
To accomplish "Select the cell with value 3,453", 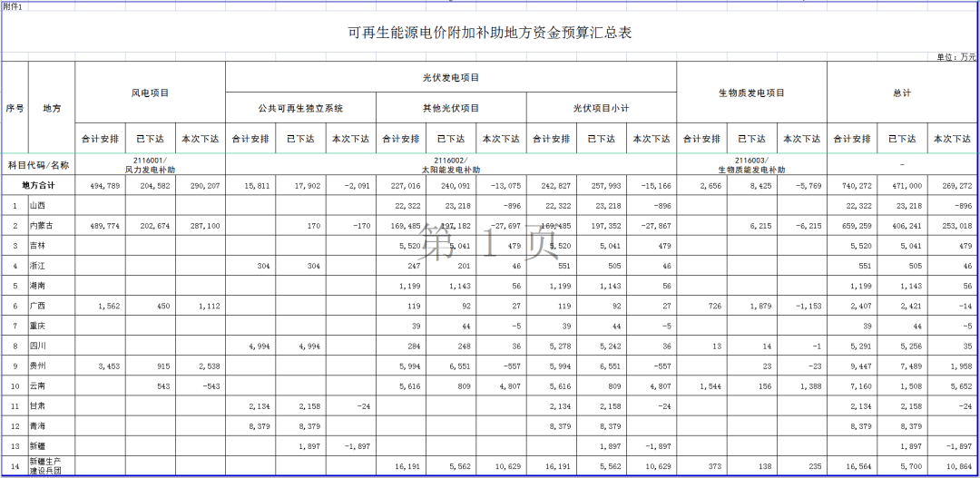I will pyautogui.click(x=100, y=366).
